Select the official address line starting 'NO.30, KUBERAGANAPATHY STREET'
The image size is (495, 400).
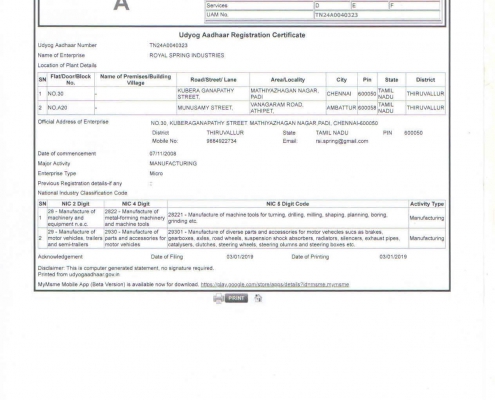pos(264,123)
